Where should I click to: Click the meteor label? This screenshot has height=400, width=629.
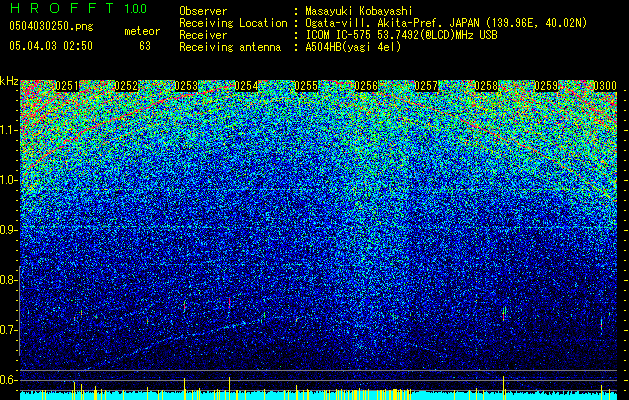pos(142,31)
